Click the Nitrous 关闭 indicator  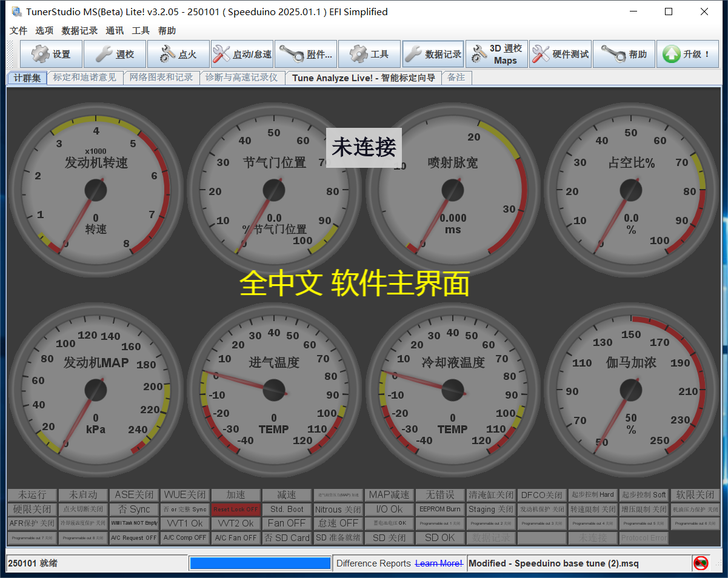click(x=338, y=510)
